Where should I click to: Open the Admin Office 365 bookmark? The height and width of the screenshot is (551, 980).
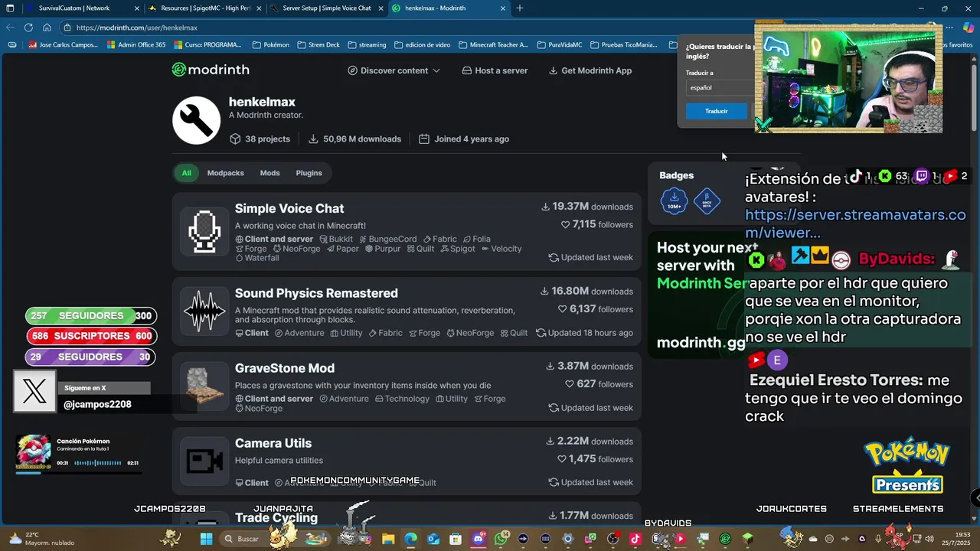coord(136,45)
